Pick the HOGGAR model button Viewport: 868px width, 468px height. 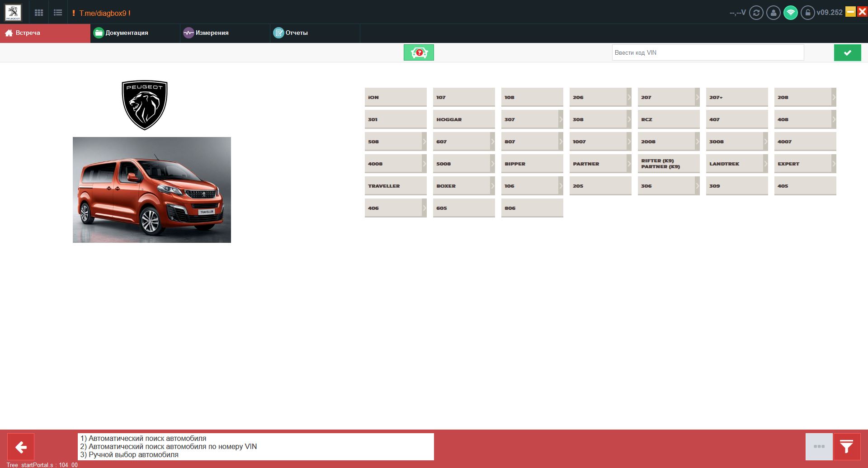point(464,119)
